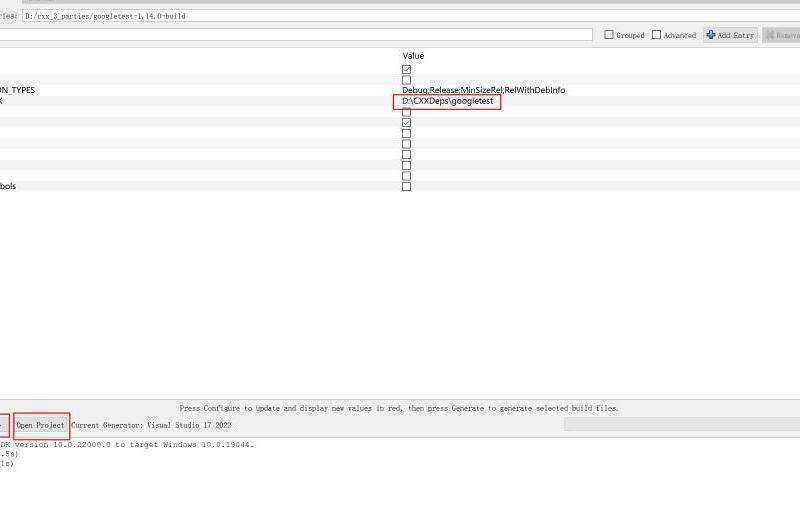
Task: Tick the checkbox directly below D:\CXXDeps\googletest
Action: point(406,112)
